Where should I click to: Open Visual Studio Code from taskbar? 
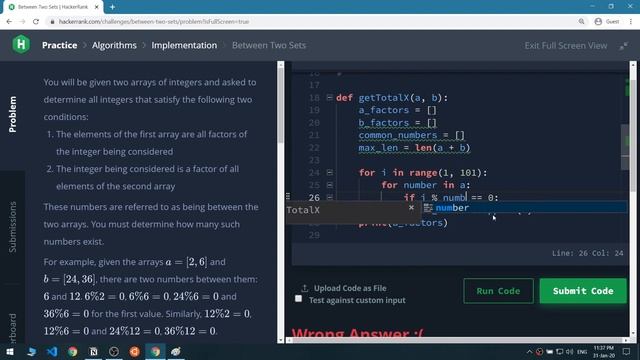pos(52,352)
